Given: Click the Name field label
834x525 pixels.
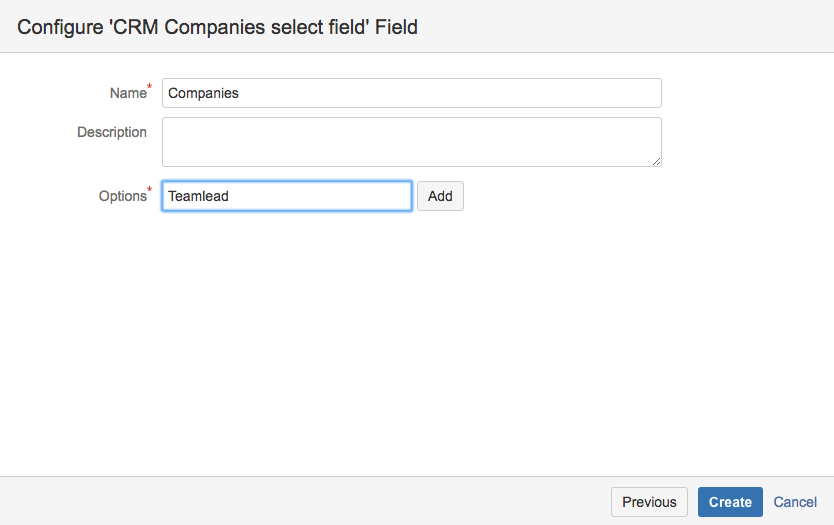Looking at the screenshot, I should click(x=127, y=93).
